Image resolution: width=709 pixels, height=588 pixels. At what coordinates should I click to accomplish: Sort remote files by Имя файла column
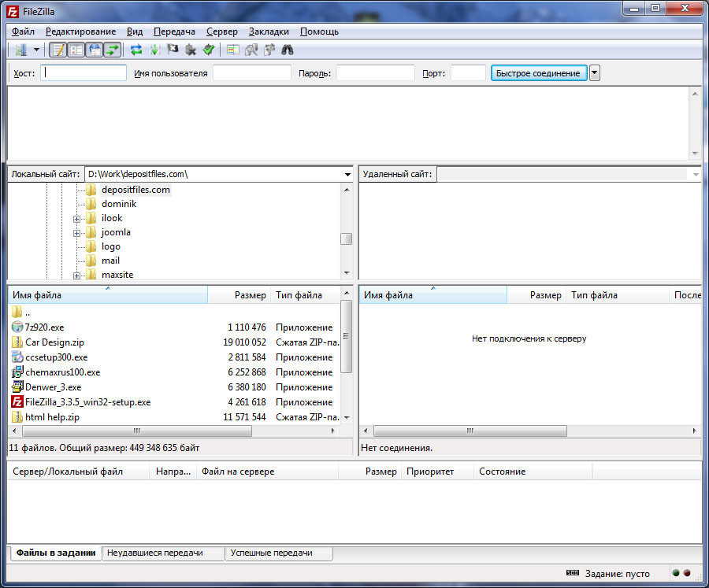pyautogui.click(x=433, y=295)
